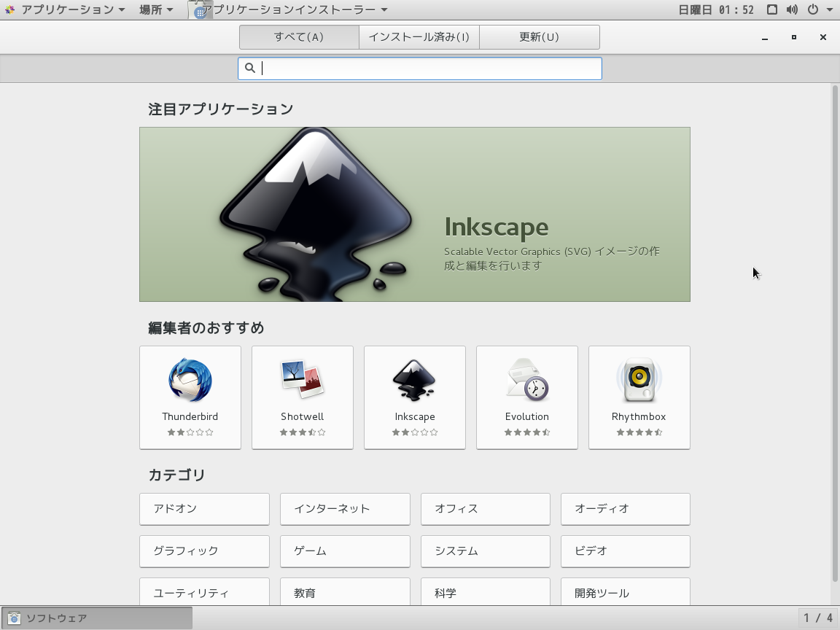
Task: Open the Rhythmbox app card icon
Action: 639,380
